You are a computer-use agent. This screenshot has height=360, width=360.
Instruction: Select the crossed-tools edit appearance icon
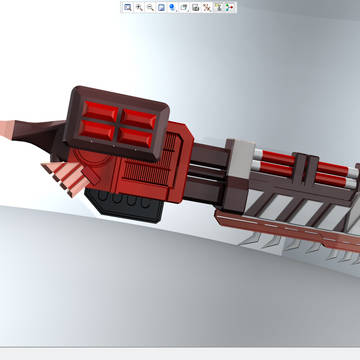click(x=207, y=7)
